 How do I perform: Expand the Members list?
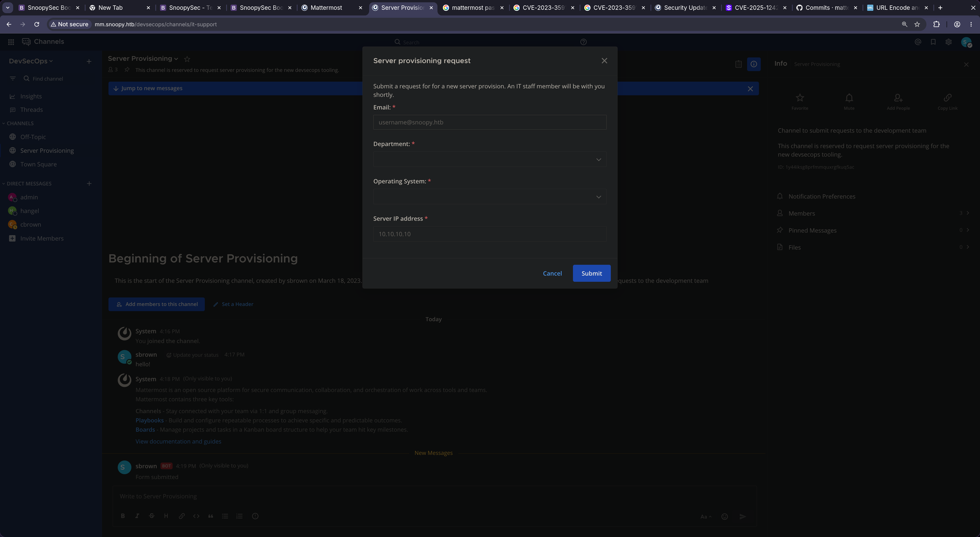point(873,214)
